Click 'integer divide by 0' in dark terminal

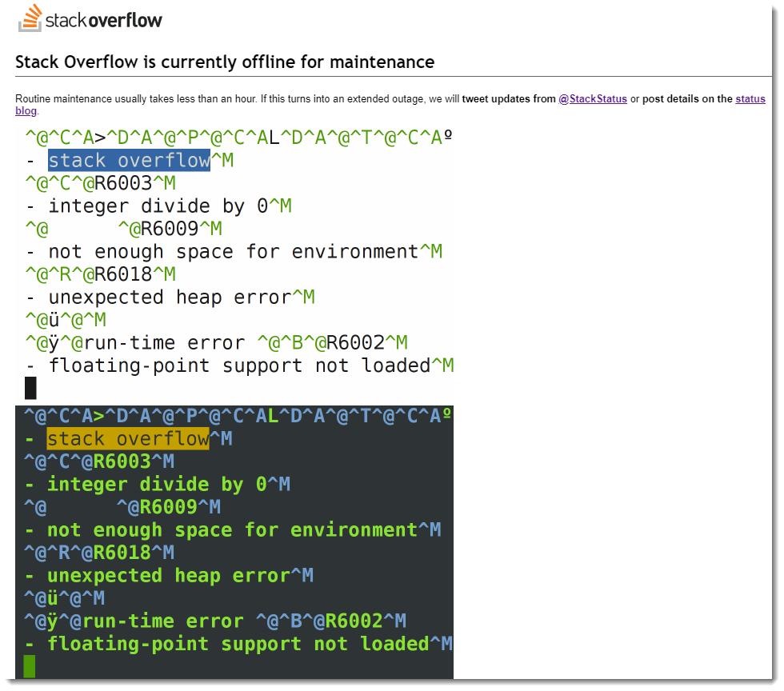pyautogui.click(x=157, y=484)
